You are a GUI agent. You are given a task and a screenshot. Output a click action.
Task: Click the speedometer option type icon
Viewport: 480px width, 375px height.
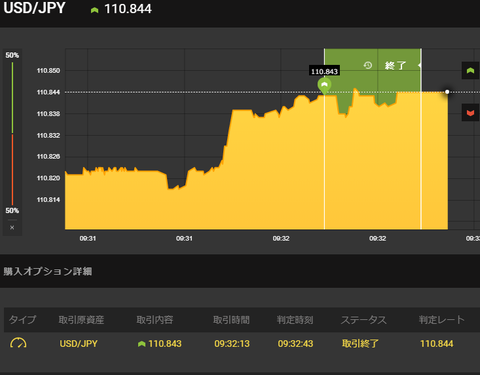pyautogui.click(x=18, y=343)
